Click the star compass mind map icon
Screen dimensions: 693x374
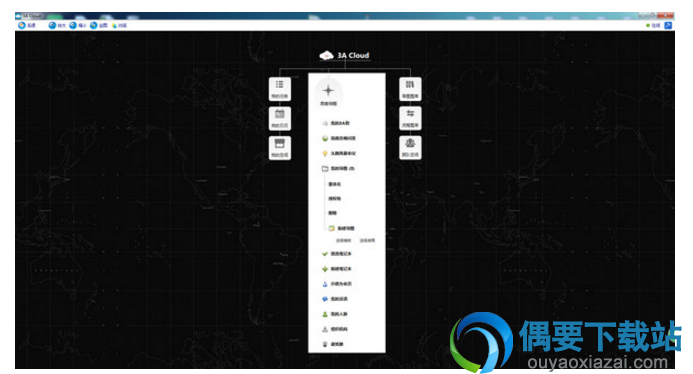click(x=328, y=93)
